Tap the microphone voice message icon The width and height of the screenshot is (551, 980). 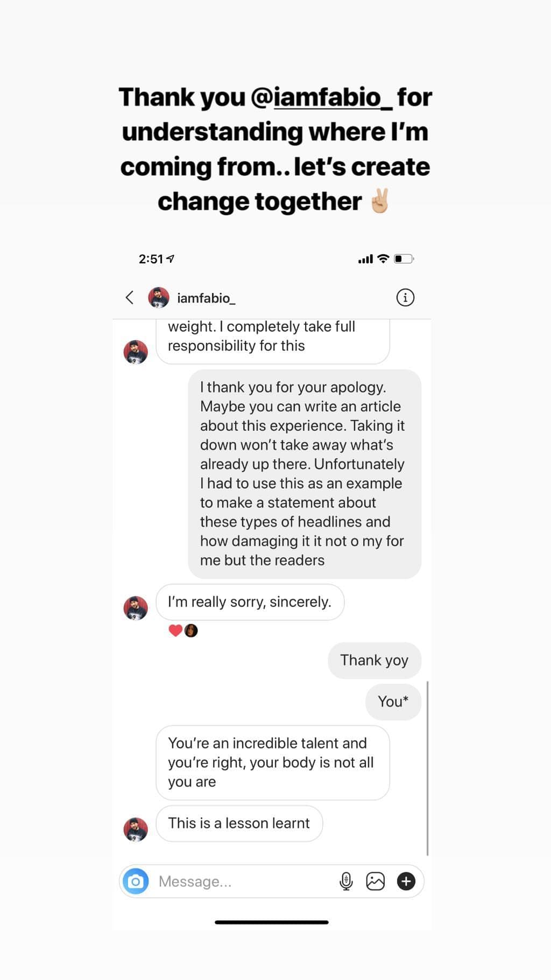346,881
